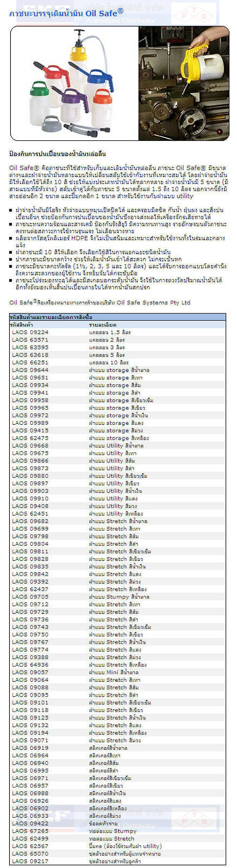Select product code LAOS 66251
This screenshot has height=868, width=237.
pos(30,362)
